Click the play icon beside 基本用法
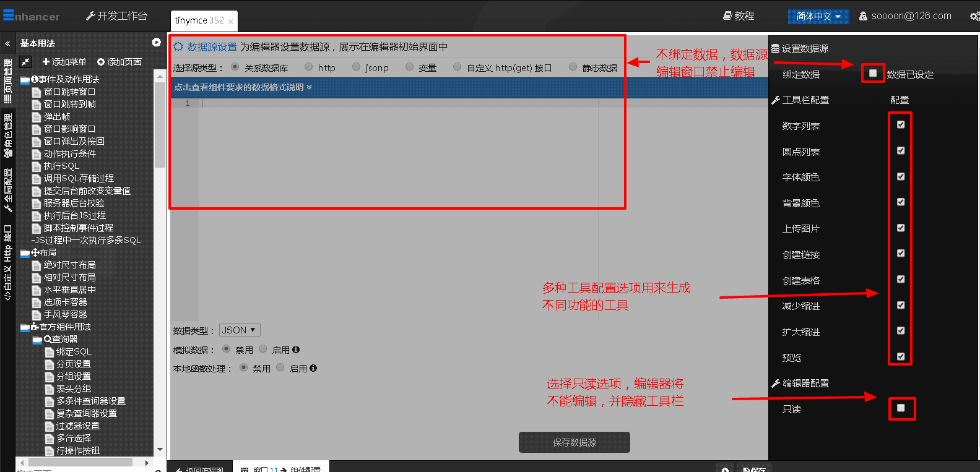Image resolution: width=980 pixels, height=472 pixels. 157,42
